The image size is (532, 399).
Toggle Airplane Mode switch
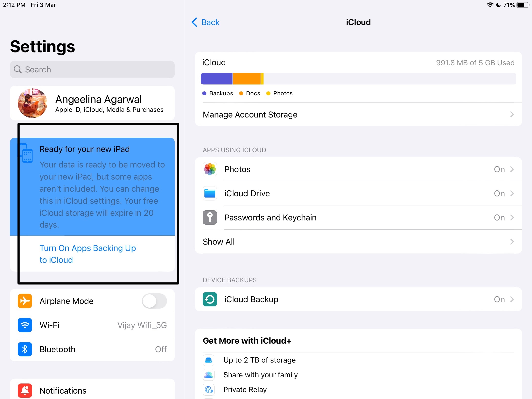[x=155, y=301]
